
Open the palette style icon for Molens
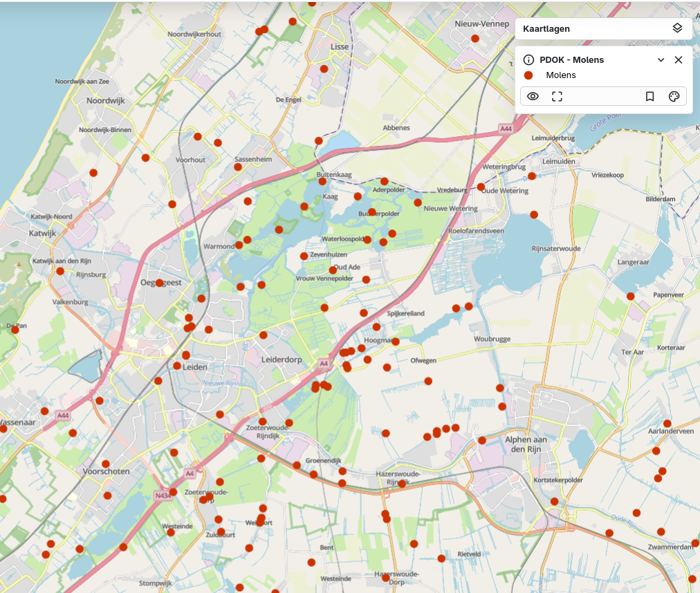pyautogui.click(x=674, y=97)
